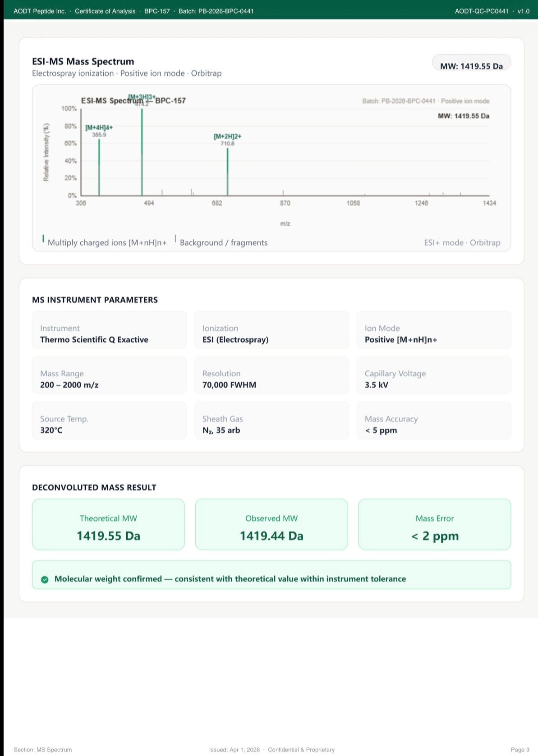The width and height of the screenshot is (538, 756).
Task: Click the 870 tick on the m/z axis
Action: click(285, 203)
